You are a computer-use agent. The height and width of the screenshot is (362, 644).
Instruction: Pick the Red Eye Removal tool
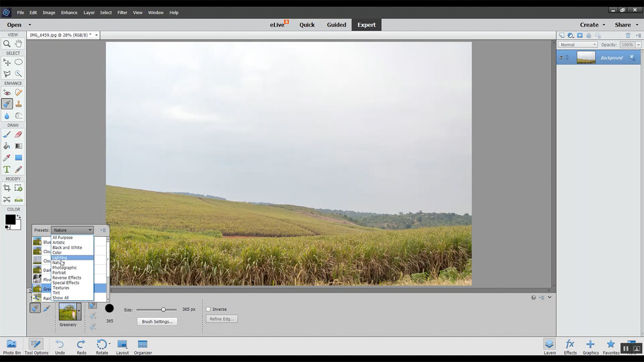pos(7,92)
